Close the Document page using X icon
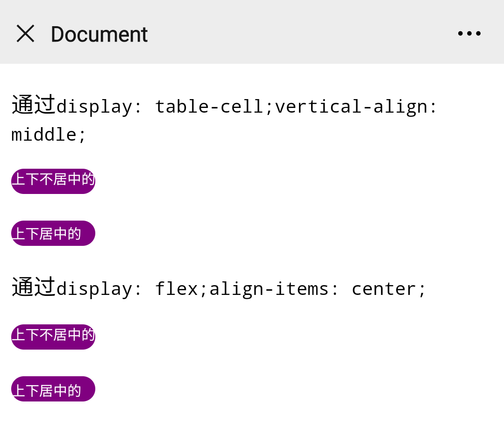 [25, 34]
